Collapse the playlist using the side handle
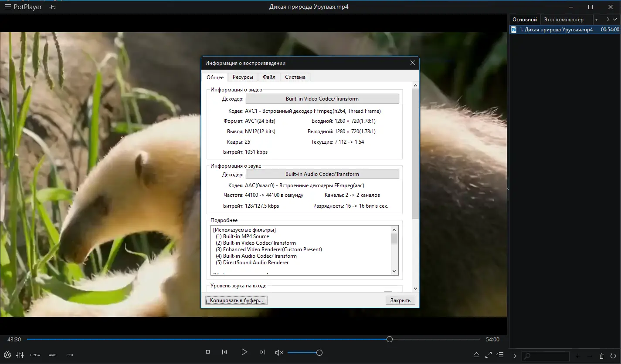 point(508,189)
